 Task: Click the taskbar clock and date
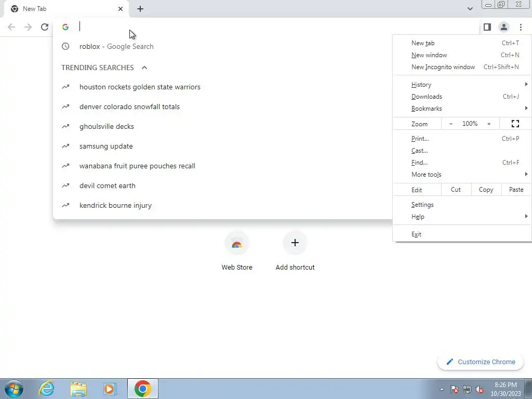pyautogui.click(x=506, y=389)
